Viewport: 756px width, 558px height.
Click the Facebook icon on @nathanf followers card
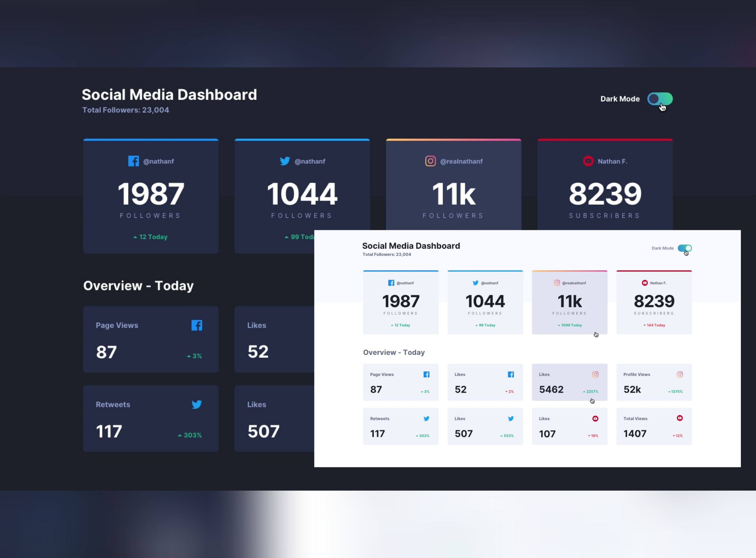pyautogui.click(x=134, y=161)
